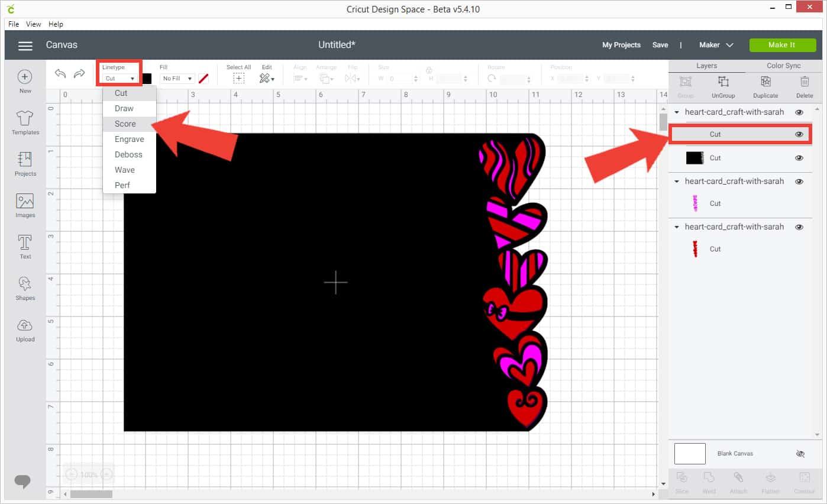Open the Fill dropdown
Viewport: 827px width, 504px height.
click(x=177, y=78)
